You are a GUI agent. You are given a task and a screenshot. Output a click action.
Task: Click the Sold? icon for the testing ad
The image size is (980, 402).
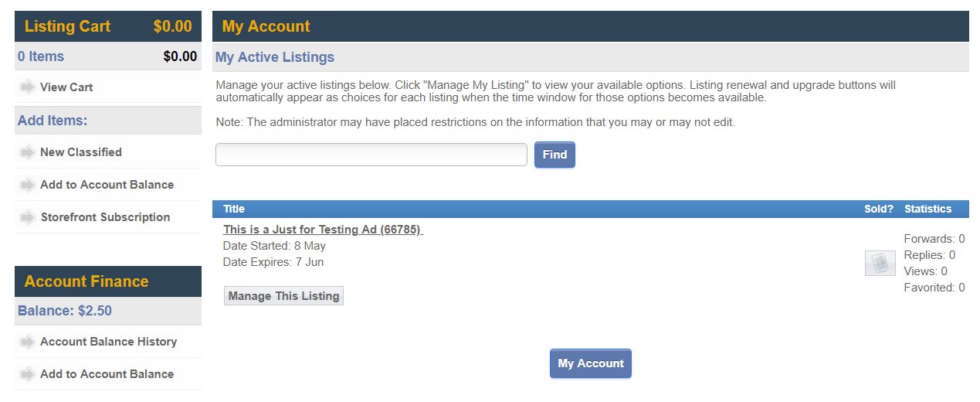click(880, 263)
